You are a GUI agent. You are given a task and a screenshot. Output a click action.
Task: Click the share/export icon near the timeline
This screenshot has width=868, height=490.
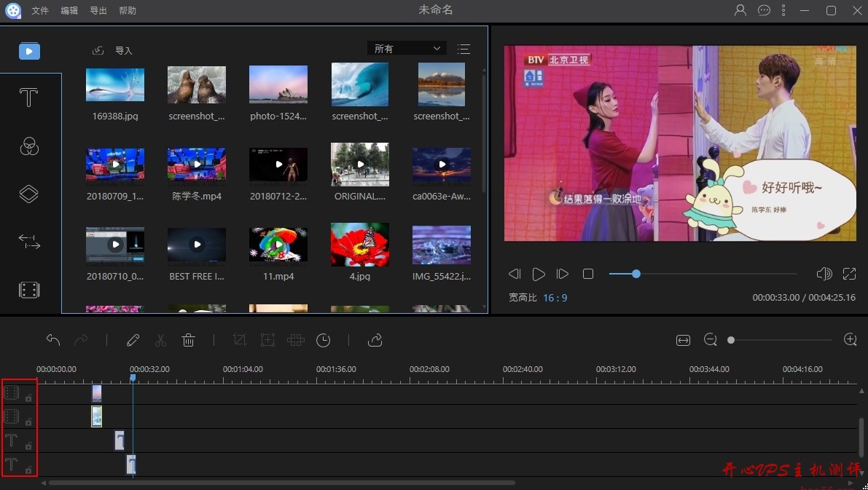375,340
